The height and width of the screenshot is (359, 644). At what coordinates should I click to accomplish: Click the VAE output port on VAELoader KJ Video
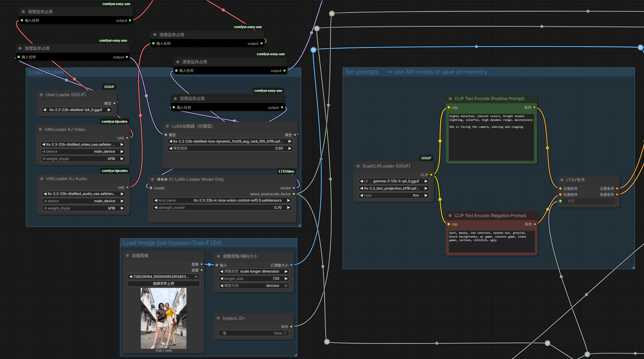point(127,138)
